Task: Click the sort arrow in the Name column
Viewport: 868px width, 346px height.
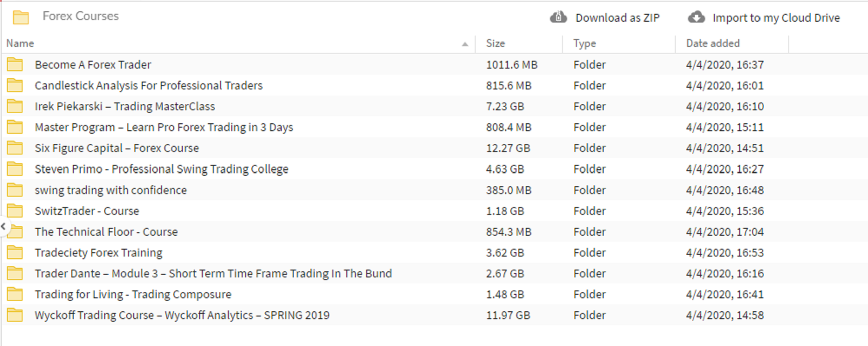Action: pyautogui.click(x=464, y=43)
